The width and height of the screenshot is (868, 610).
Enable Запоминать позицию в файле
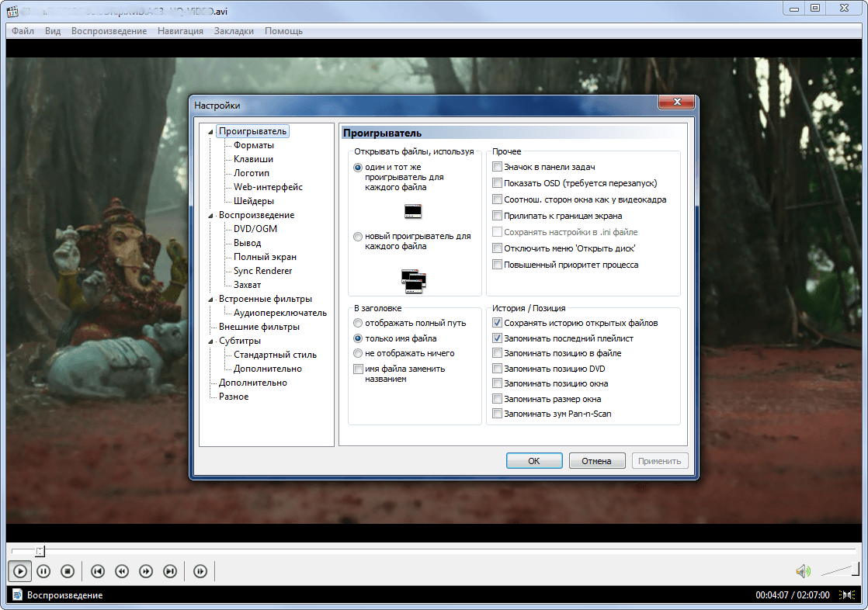pos(497,353)
